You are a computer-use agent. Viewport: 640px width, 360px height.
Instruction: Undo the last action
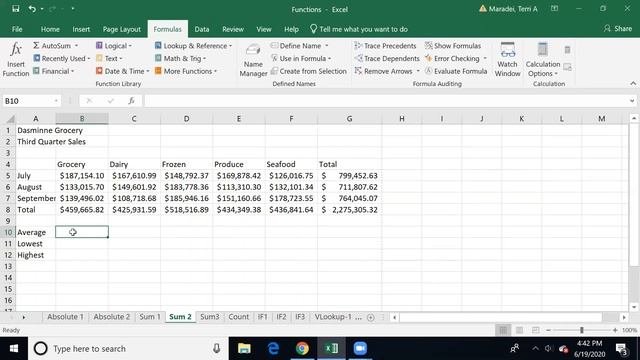point(32,9)
